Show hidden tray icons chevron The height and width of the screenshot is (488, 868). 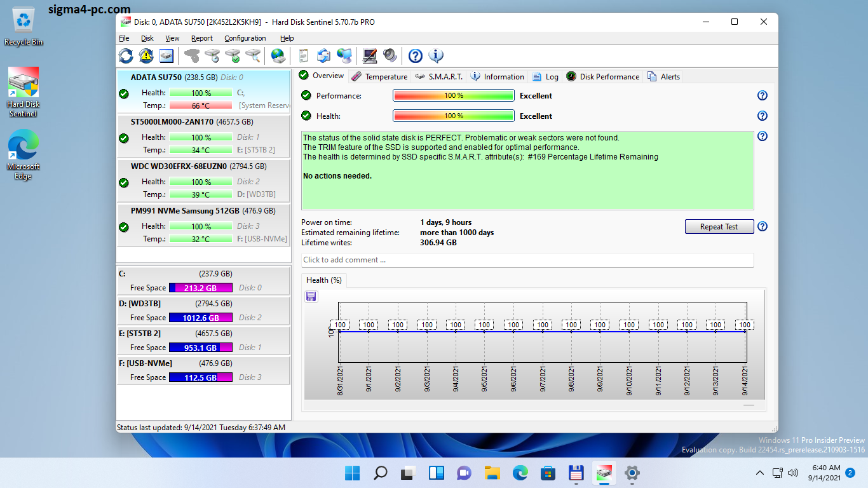(x=760, y=473)
